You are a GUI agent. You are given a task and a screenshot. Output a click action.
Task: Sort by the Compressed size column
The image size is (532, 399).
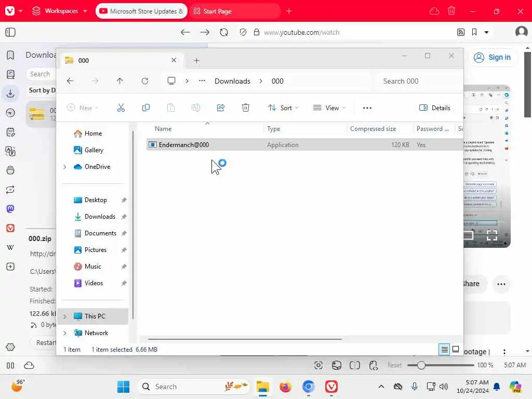(x=373, y=129)
